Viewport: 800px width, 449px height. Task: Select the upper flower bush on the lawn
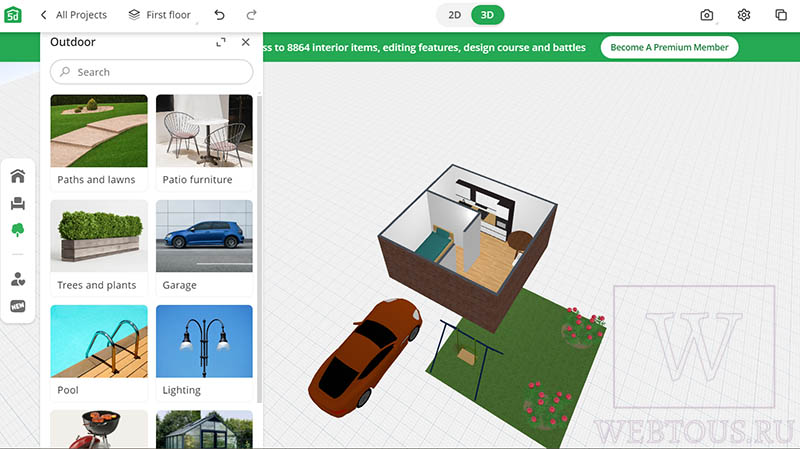583,327
